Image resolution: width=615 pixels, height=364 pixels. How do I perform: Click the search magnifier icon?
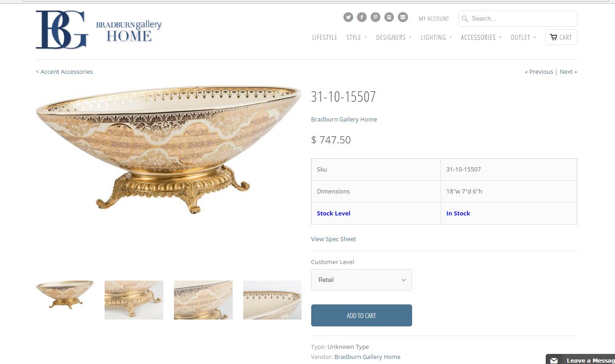point(464,19)
